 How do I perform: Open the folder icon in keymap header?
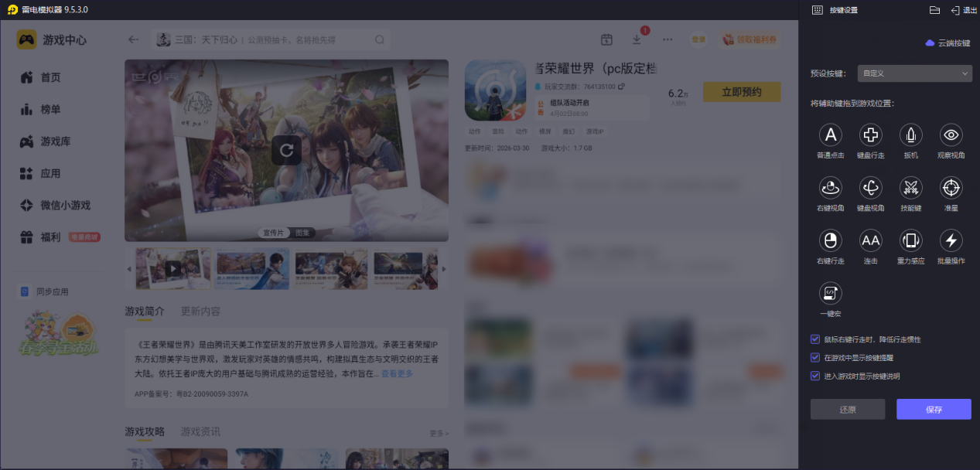point(934,10)
